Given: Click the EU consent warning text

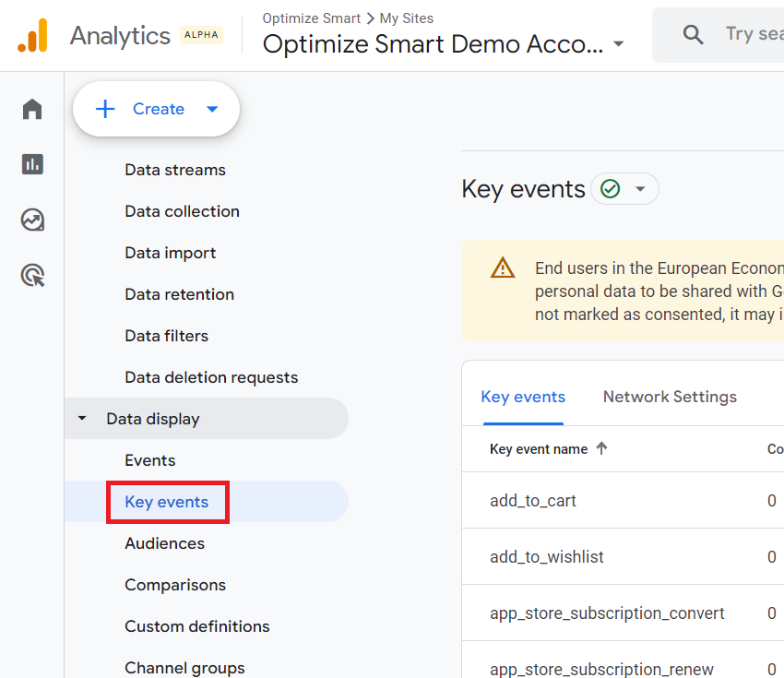Looking at the screenshot, I should [x=659, y=291].
